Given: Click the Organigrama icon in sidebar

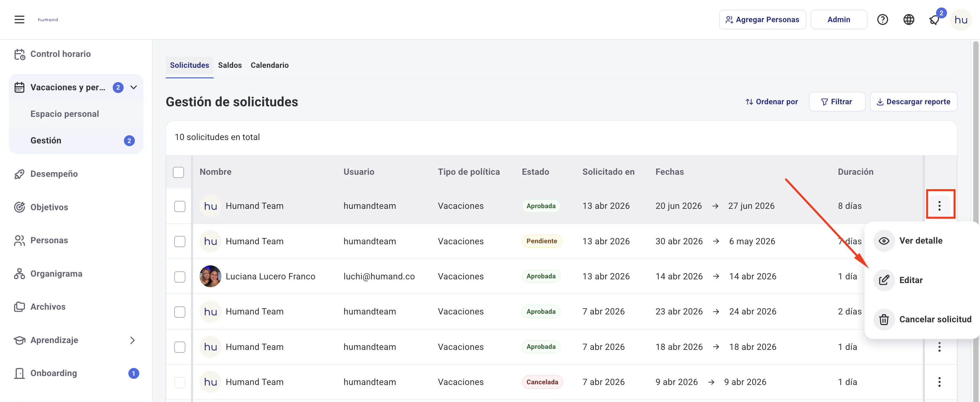Looking at the screenshot, I should pyautogui.click(x=19, y=274).
